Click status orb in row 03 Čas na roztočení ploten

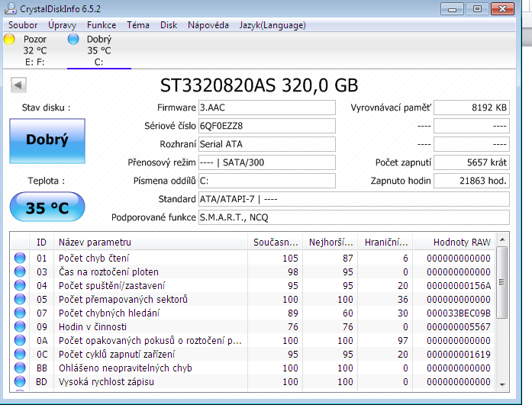tap(20, 271)
